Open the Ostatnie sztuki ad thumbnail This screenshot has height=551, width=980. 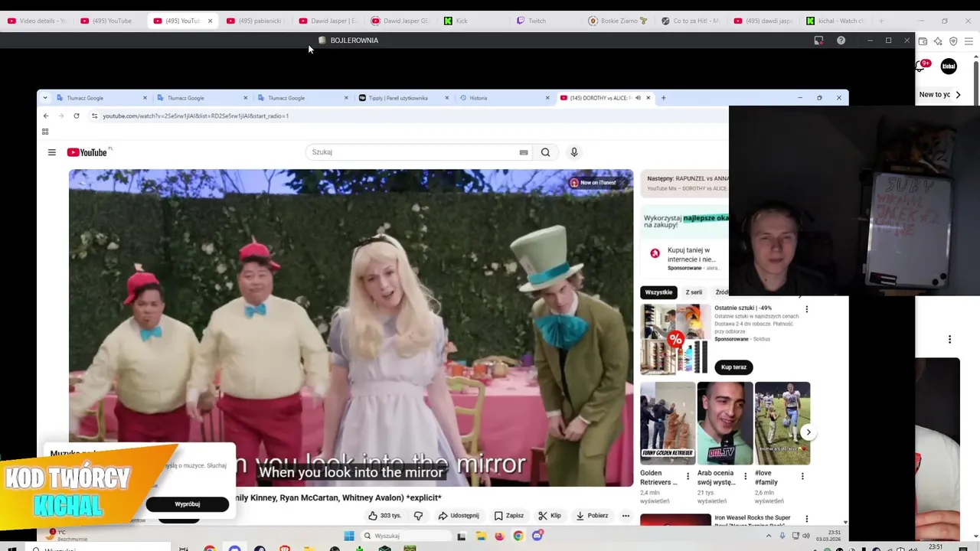tap(675, 340)
